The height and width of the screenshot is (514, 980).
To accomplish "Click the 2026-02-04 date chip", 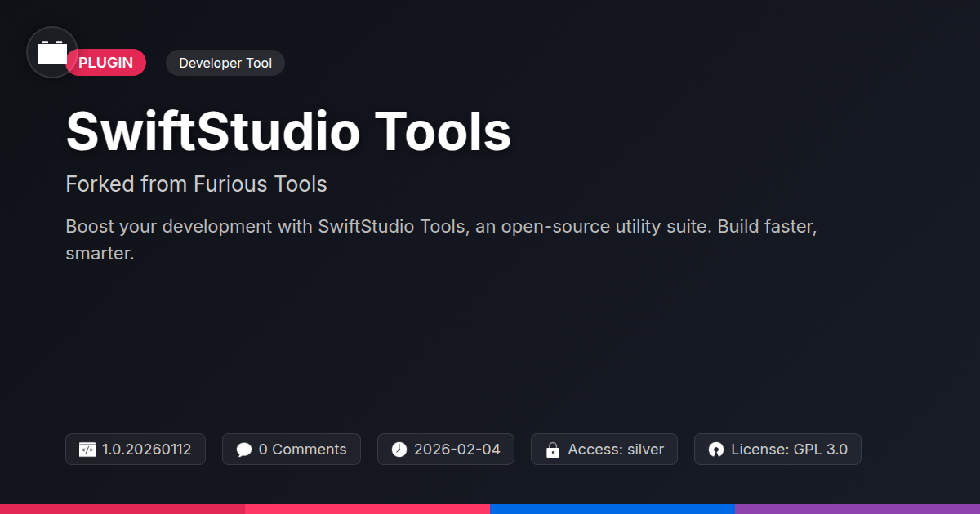I will 446,450.
